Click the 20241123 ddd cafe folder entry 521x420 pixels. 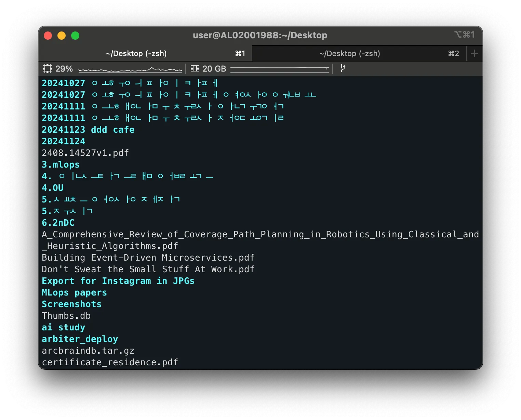pos(88,130)
